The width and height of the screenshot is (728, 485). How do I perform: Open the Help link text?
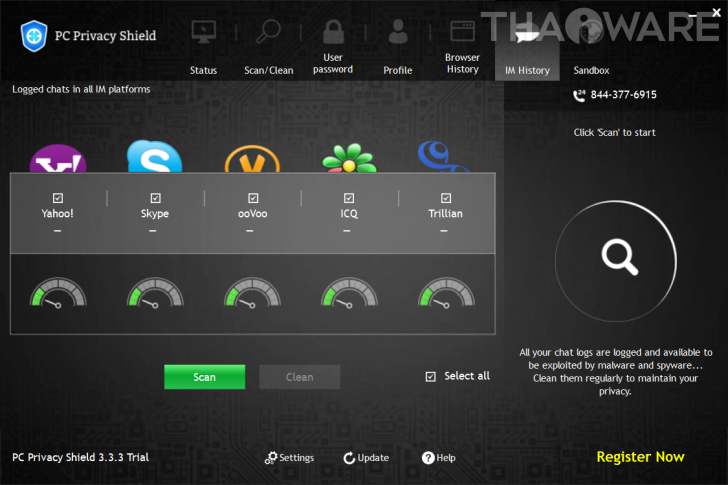[x=446, y=458]
